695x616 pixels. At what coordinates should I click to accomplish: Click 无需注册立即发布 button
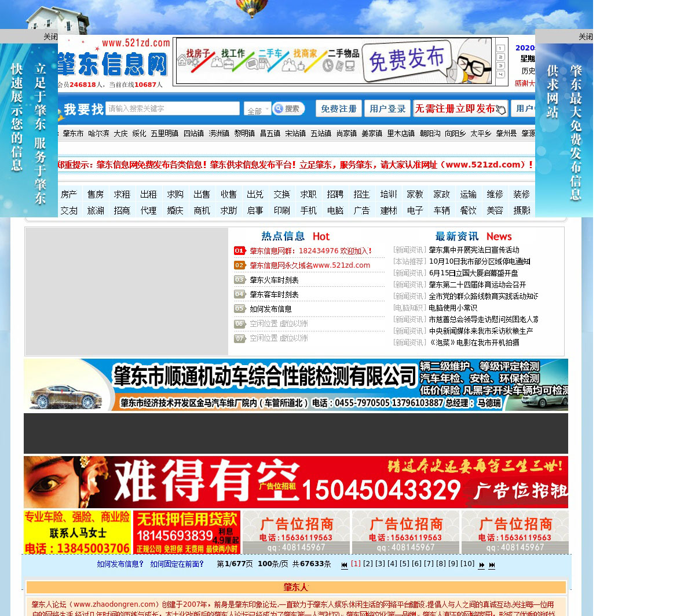[x=460, y=108]
